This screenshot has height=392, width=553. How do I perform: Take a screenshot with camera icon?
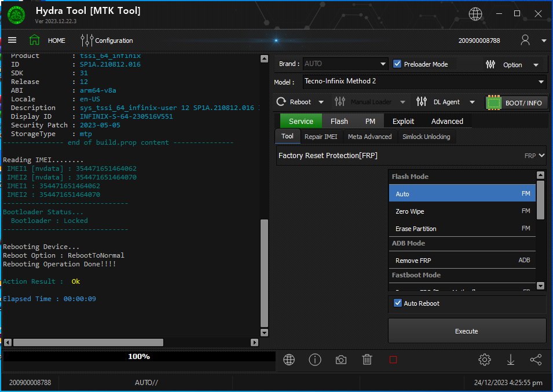pos(340,360)
